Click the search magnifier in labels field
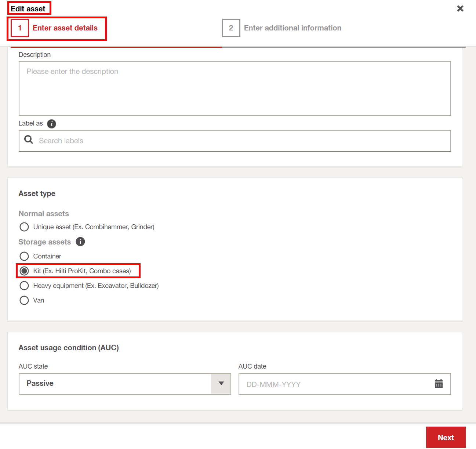The image size is (476, 449). pyautogui.click(x=29, y=140)
